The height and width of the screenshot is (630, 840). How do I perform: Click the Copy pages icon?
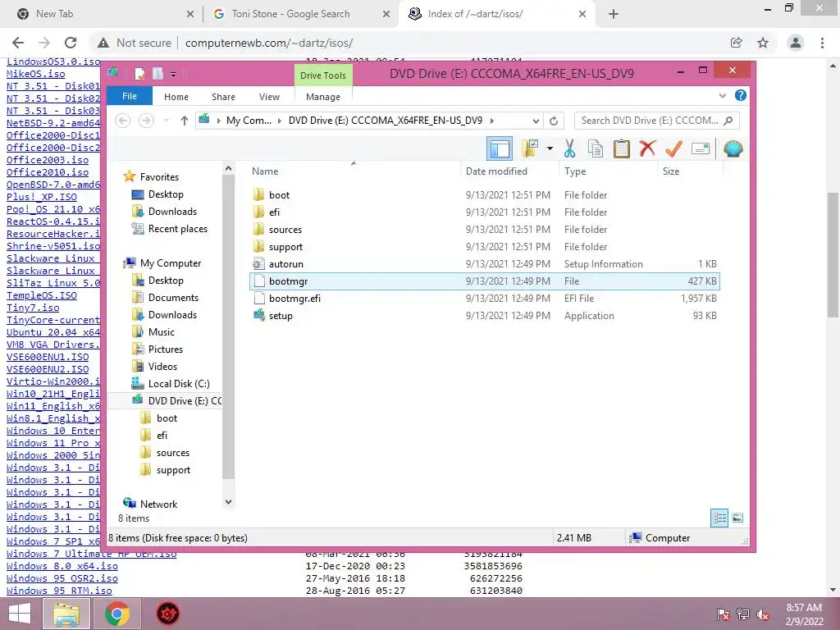(x=596, y=148)
